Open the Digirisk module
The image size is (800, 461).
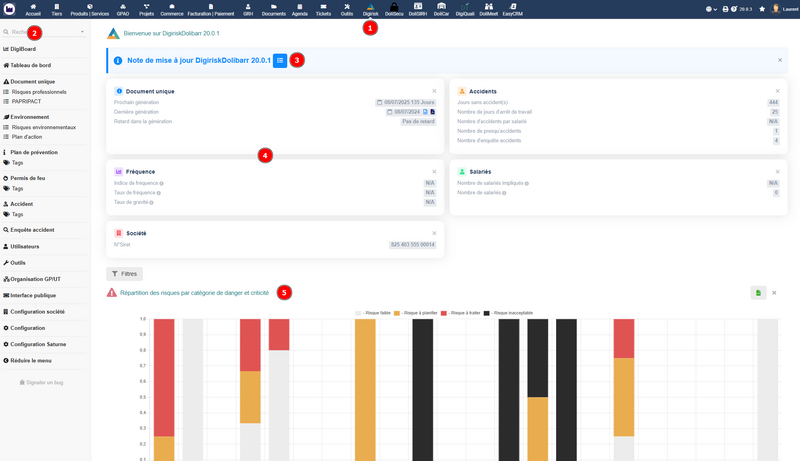370,9
